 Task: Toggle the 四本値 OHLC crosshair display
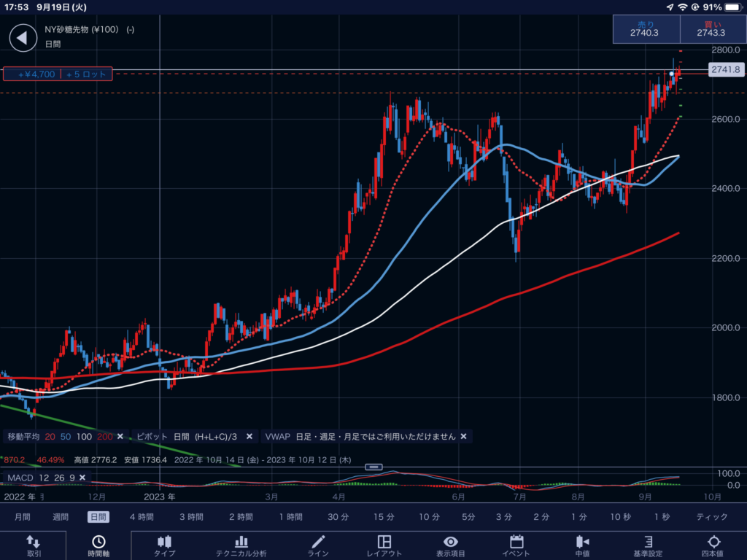coord(713,545)
